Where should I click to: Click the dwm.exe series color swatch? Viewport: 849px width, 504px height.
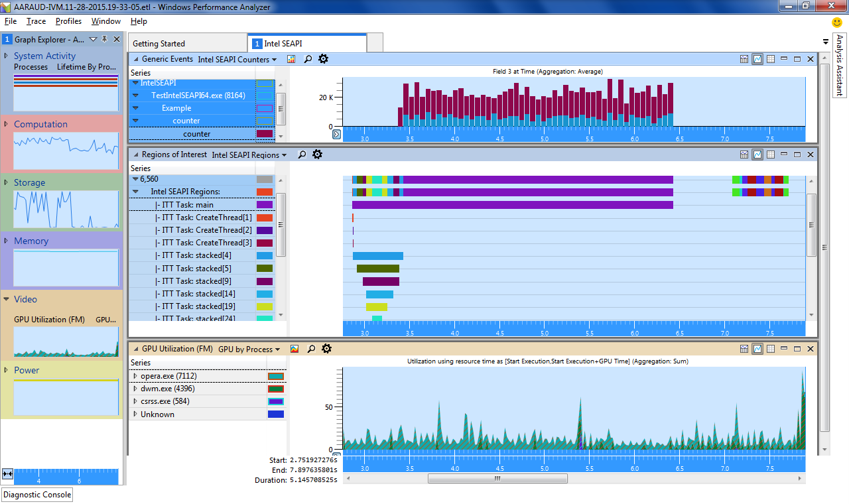(x=276, y=389)
